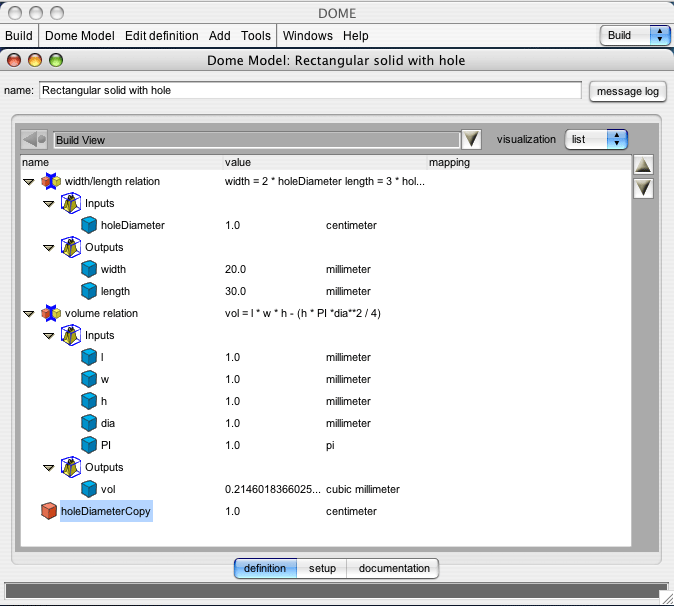Click Outputs filter icon under volume relation
This screenshot has width=674, height=606.
tap(71, 467)
